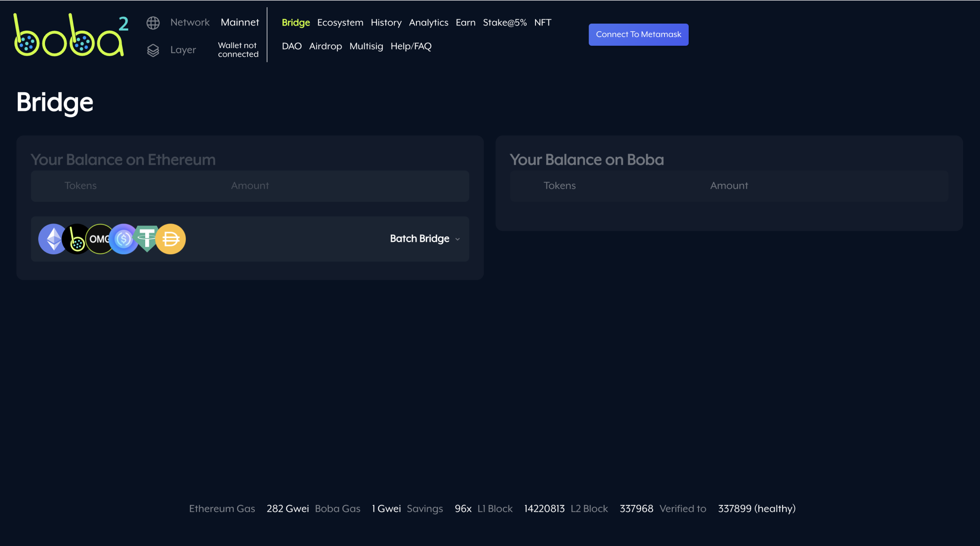Viewport: 980px width, 546px height.
Task: Open the History section
Action: click(386, 22)
